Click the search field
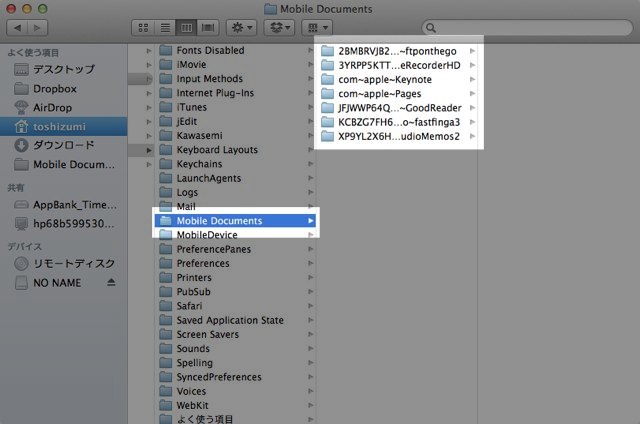This screenshot has width=640, height=424. coord(527,28)
